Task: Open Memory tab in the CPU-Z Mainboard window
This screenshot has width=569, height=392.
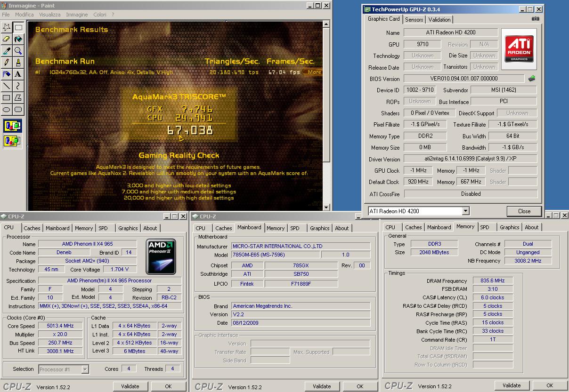Action: coord(276,228)
